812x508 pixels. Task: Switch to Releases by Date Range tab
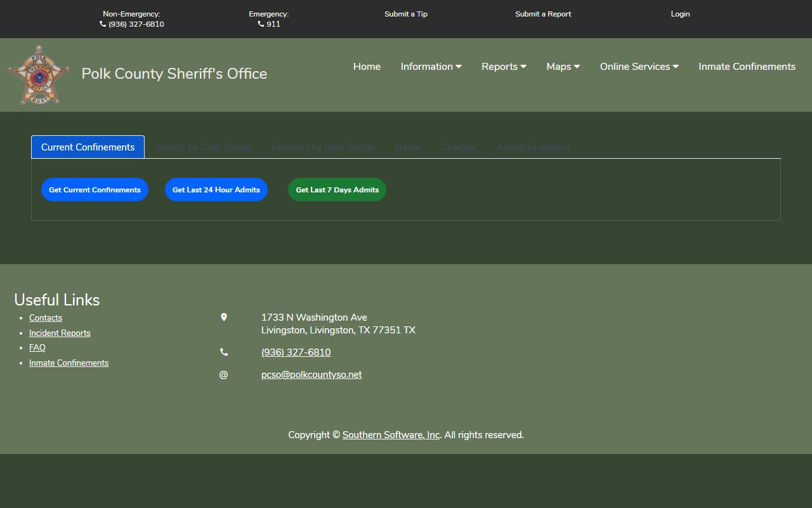click(x=323, y=147)
